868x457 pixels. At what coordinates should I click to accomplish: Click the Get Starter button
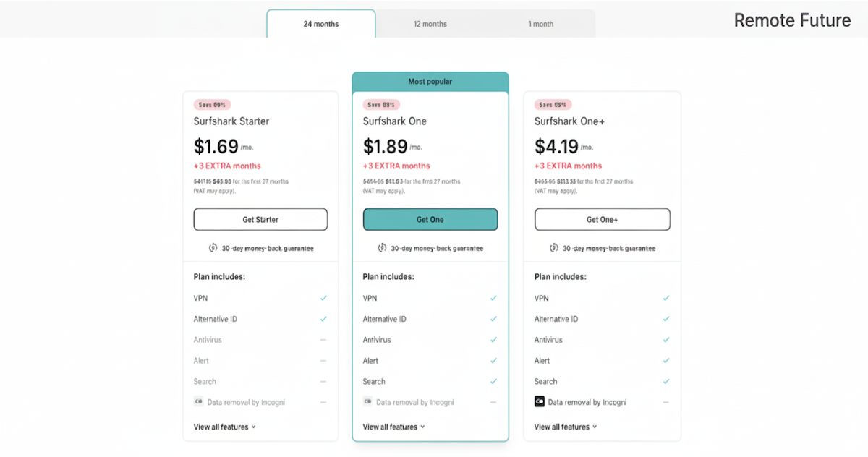point(260,219)
